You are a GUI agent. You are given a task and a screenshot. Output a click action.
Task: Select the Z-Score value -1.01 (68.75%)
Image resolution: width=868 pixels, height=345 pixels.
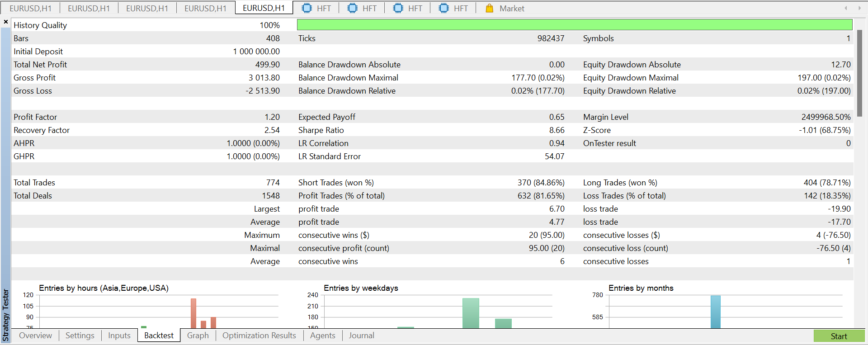click(825, 130)
